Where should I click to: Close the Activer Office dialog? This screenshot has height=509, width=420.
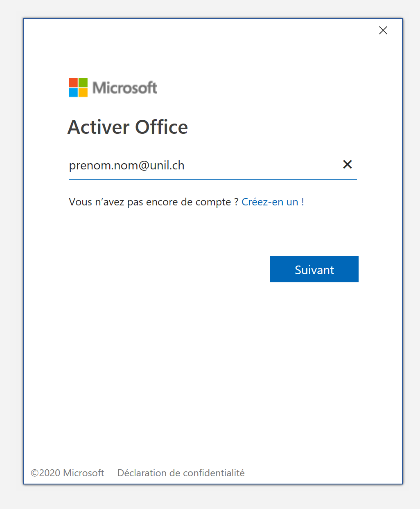tap(383, 30)
